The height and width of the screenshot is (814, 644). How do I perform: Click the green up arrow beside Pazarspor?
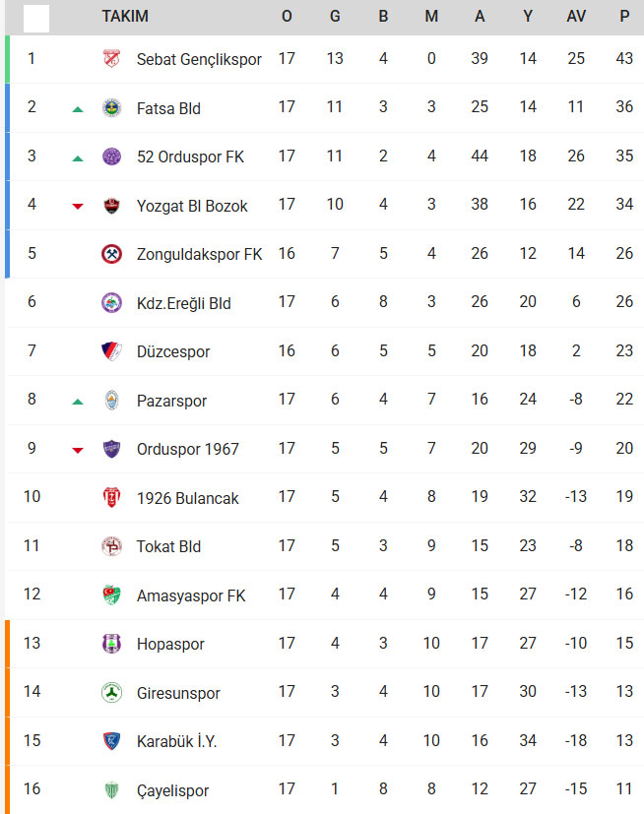(x=78, y=402)
